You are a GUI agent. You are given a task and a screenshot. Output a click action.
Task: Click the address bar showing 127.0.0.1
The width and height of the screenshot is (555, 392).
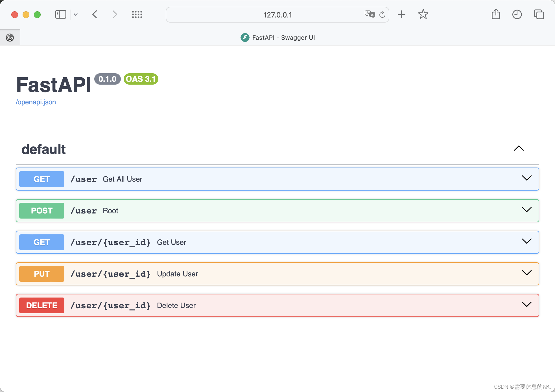277,15
